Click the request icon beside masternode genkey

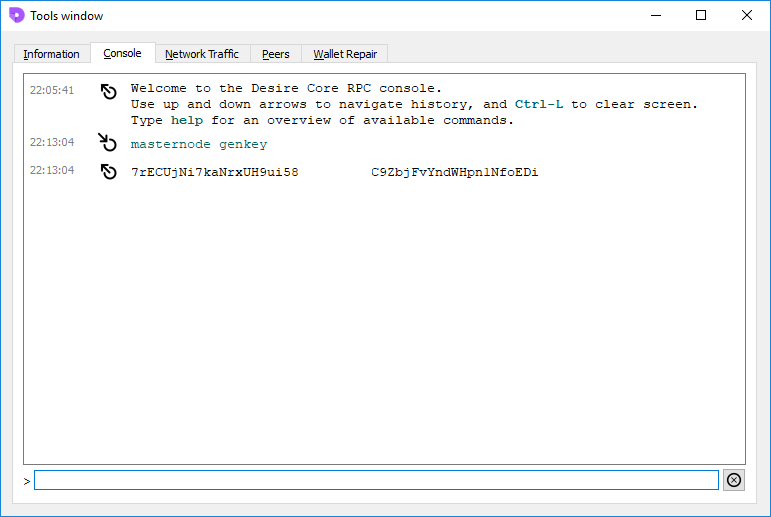pos(107,142)
